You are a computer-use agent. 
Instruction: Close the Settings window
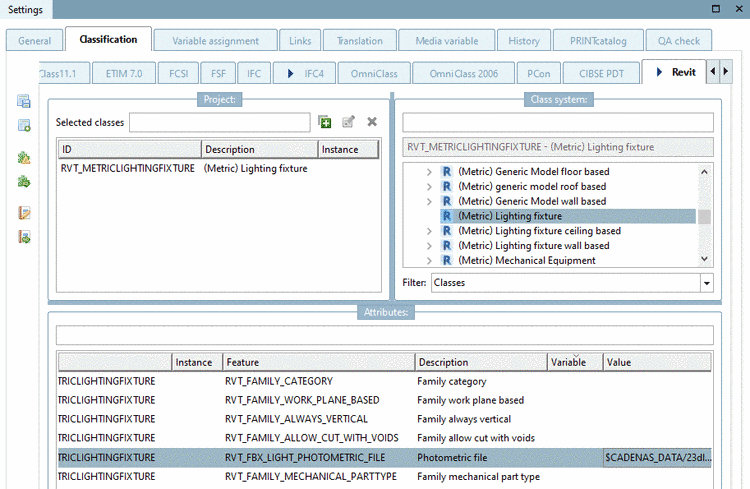737,9
